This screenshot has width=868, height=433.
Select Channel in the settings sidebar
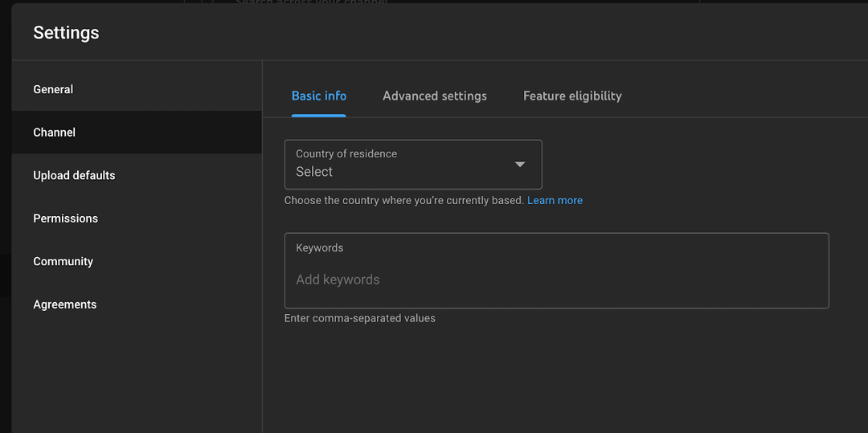coord(55,133)
